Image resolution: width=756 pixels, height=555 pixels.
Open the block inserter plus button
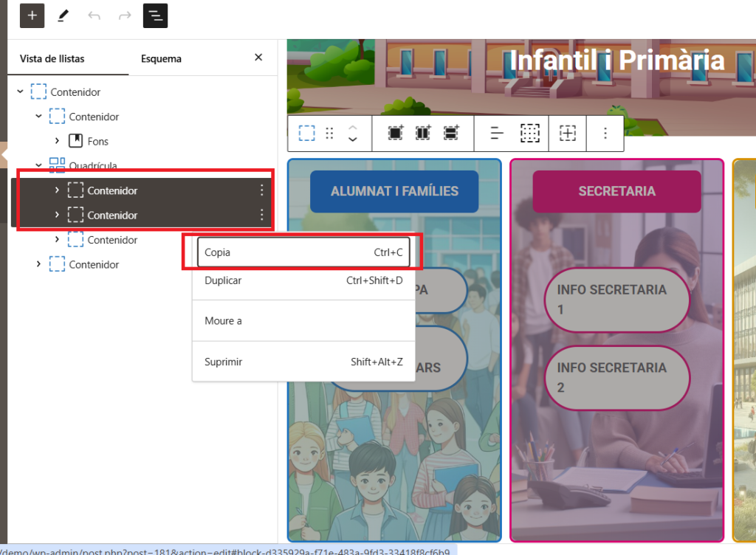click(x=32, y=15)
